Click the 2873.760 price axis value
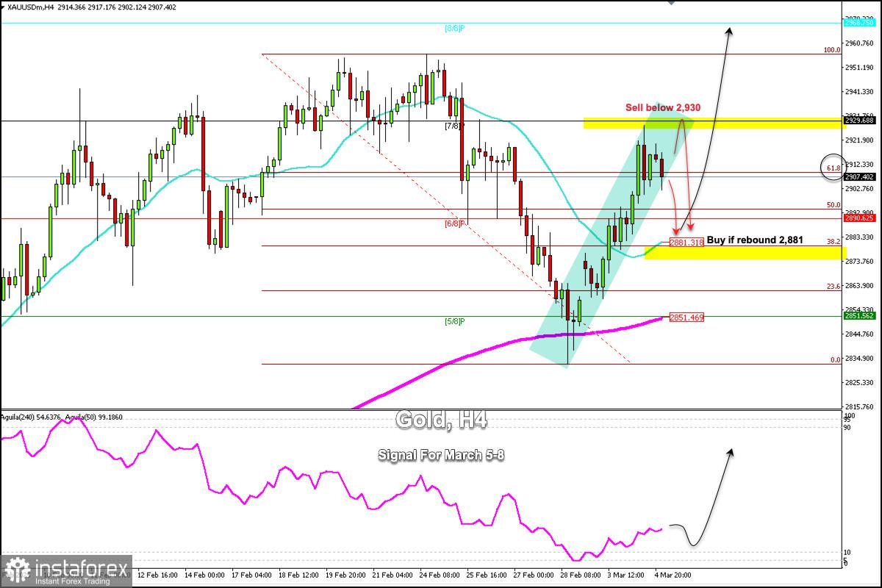Viewport: 882px width, 588px height. pos(859,261)
